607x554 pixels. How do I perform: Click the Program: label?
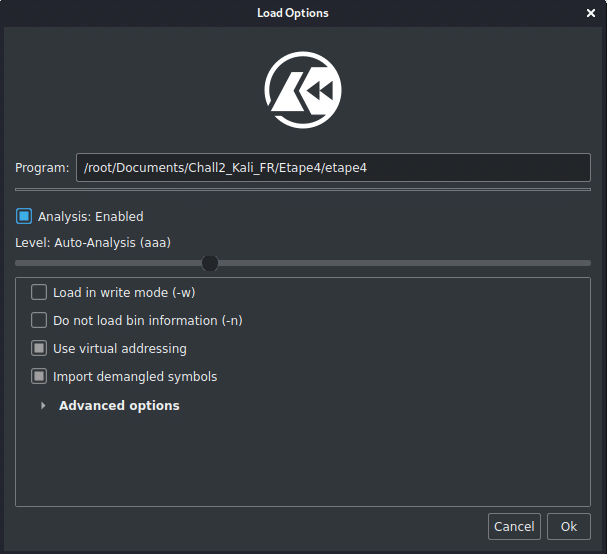42,168
